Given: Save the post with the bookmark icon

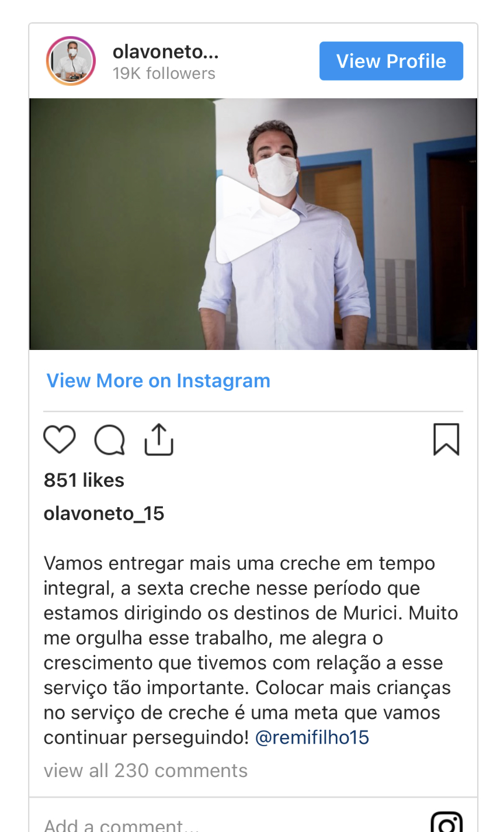Looking at the screenshot, I should [x=446, y=439].
